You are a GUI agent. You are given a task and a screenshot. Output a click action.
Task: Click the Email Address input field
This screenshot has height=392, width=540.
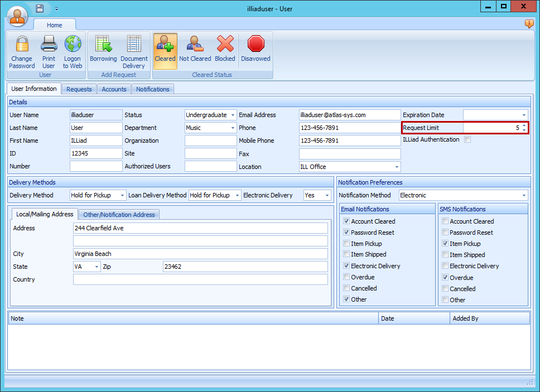click(x=350, y=115)
